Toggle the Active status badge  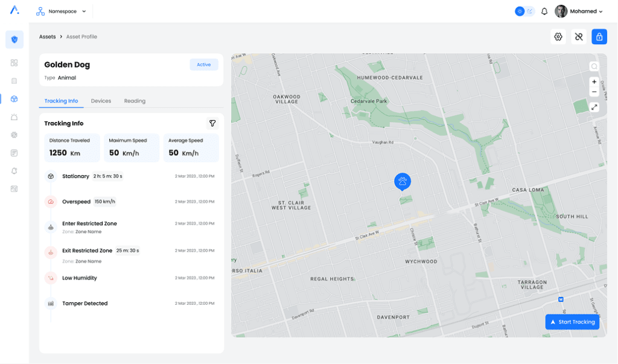pos(204,65)
